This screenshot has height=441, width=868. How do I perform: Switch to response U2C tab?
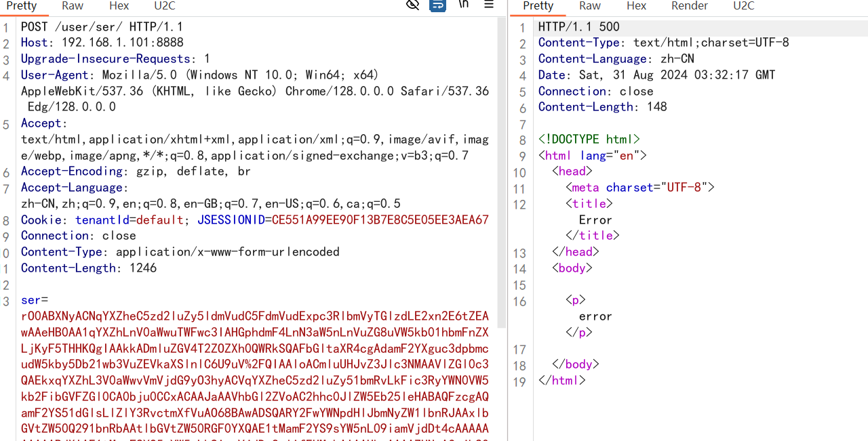pos(744,6)
